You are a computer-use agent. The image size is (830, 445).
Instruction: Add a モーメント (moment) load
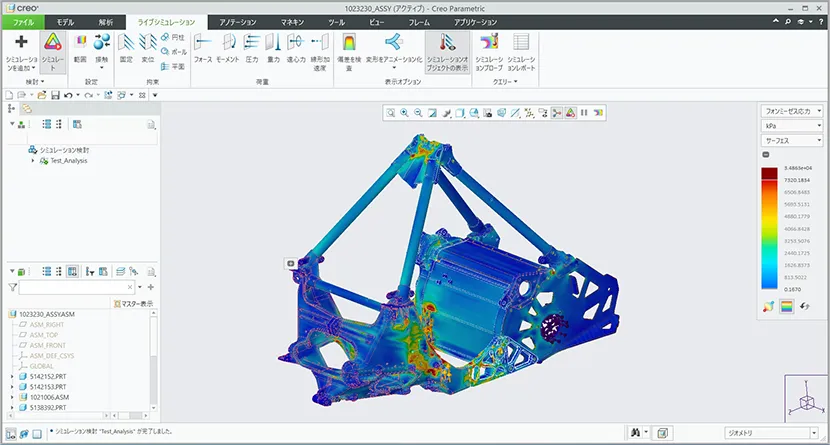pos(228,49)
